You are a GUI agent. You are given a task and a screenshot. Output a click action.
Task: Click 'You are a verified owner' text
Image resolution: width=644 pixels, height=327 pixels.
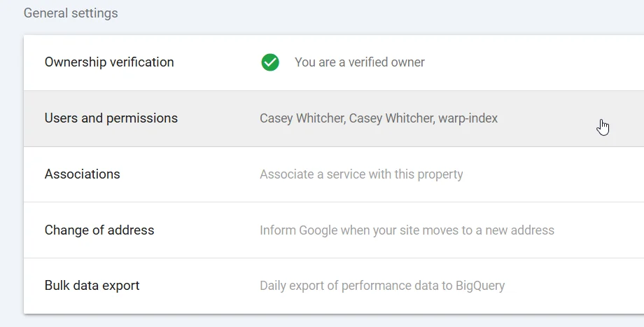click(359, 62)
